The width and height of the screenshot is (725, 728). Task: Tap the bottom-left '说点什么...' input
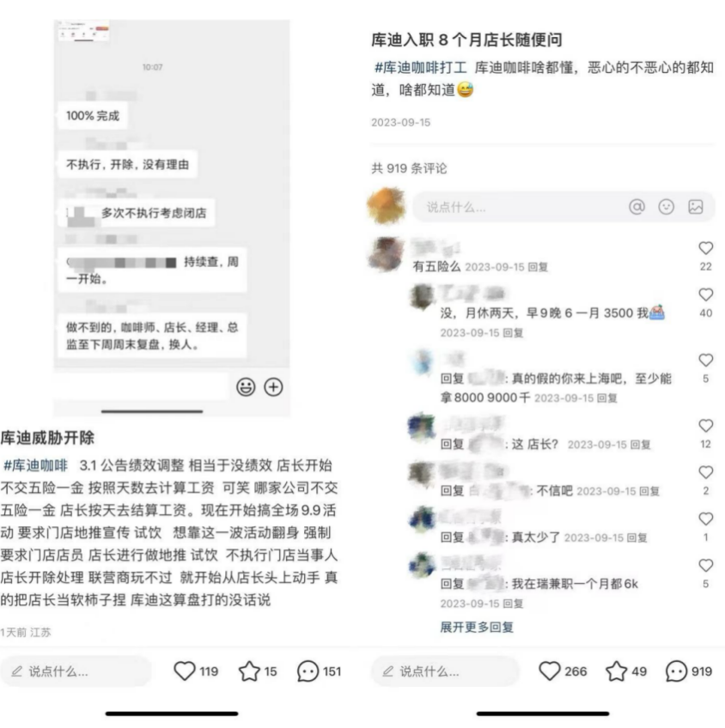point(76,671)
